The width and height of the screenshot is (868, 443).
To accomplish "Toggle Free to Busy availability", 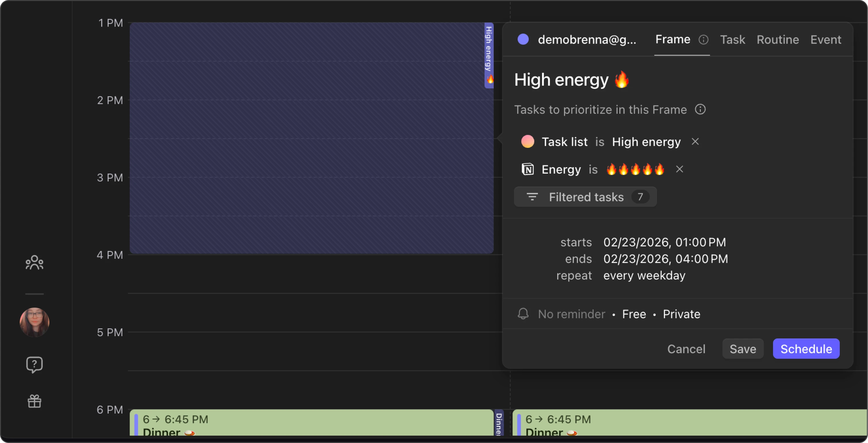I will tap(634, 314).
